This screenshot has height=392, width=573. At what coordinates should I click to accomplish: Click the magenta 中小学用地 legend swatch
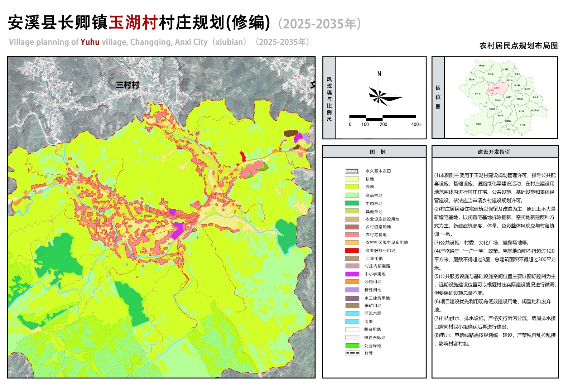(352, 274)
